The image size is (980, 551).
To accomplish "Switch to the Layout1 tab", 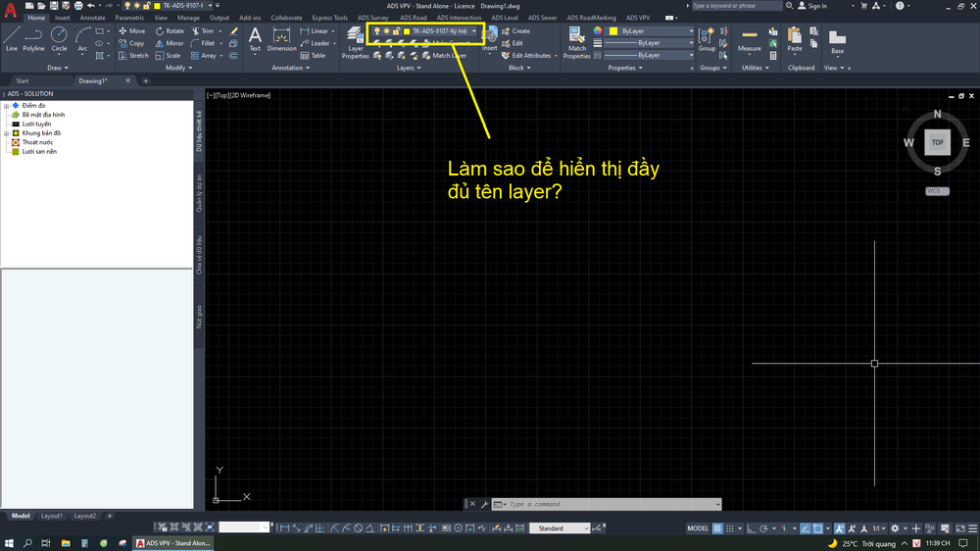I will pos(52,516).
